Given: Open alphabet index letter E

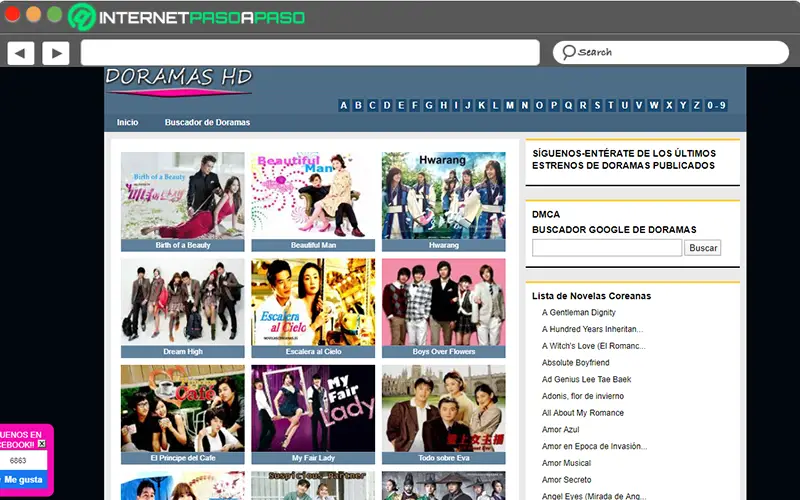Looking at the screenshot, I should tap(401, 106).
